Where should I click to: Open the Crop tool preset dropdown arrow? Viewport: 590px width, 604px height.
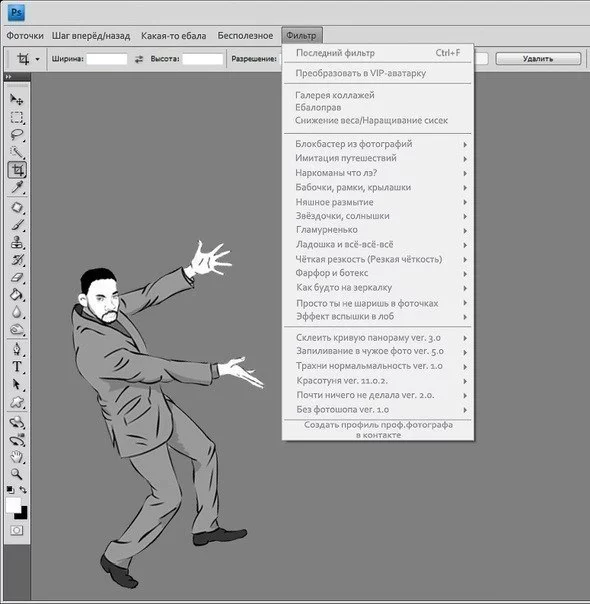[37, 59]
